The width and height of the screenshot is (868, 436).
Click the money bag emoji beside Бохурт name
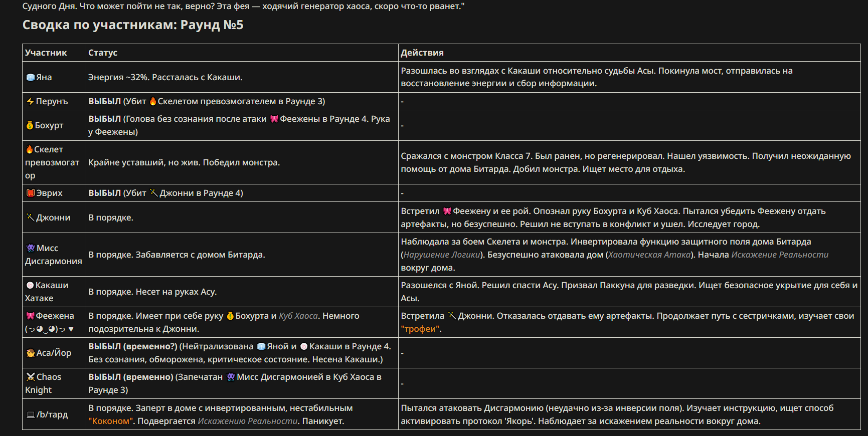point(30,125)
